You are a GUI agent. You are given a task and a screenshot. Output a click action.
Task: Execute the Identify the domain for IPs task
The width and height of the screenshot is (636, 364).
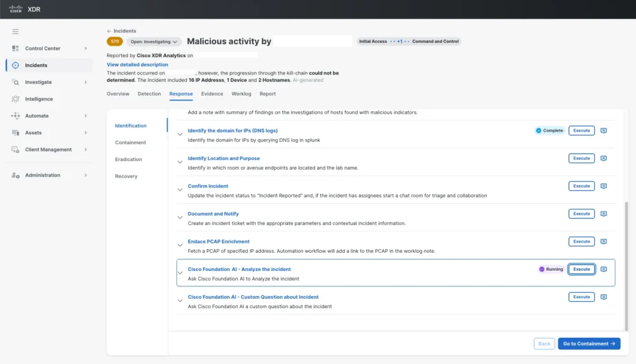click(581, 130)
